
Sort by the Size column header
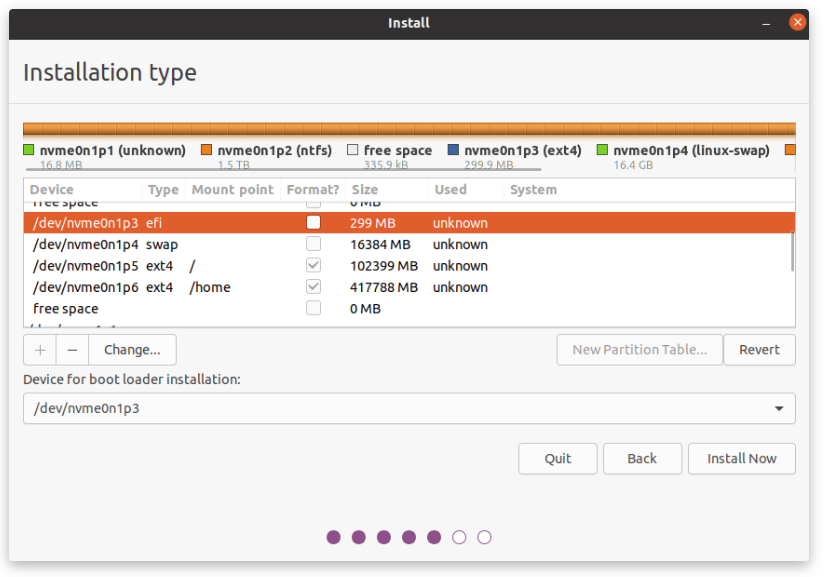point(365,190)
